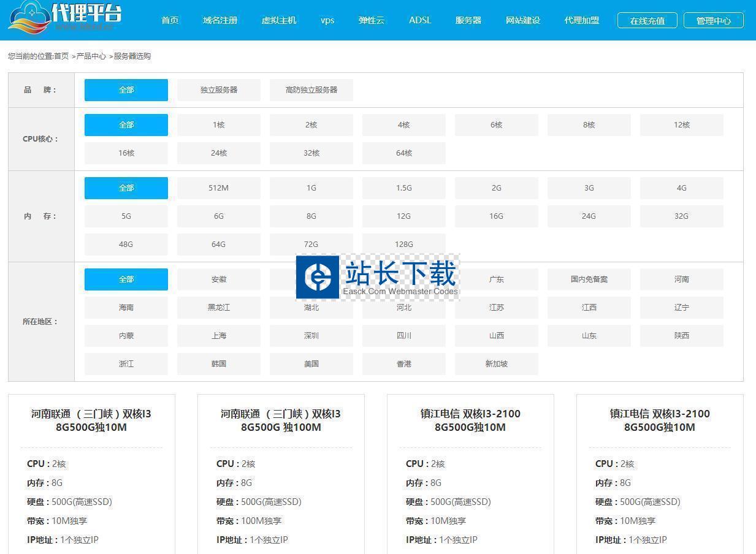The image size is (756, 554).
Task: Select 弹性云 in the top navigation bar
Action: click(x=372, y=20)
